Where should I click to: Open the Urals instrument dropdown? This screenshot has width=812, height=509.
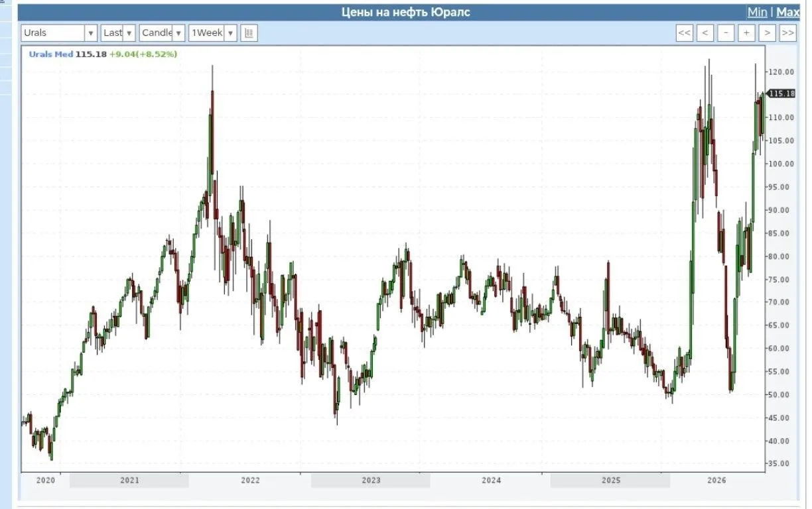click(59, 32)
